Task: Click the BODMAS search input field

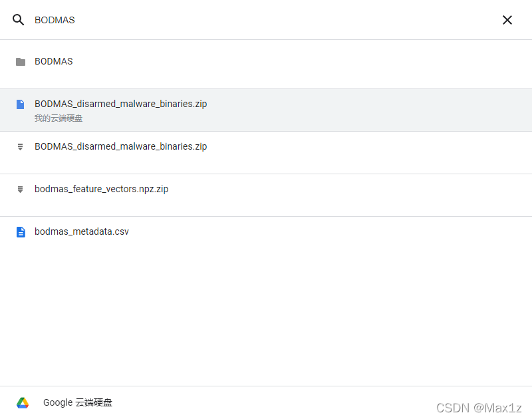Action: coord(265,20)
